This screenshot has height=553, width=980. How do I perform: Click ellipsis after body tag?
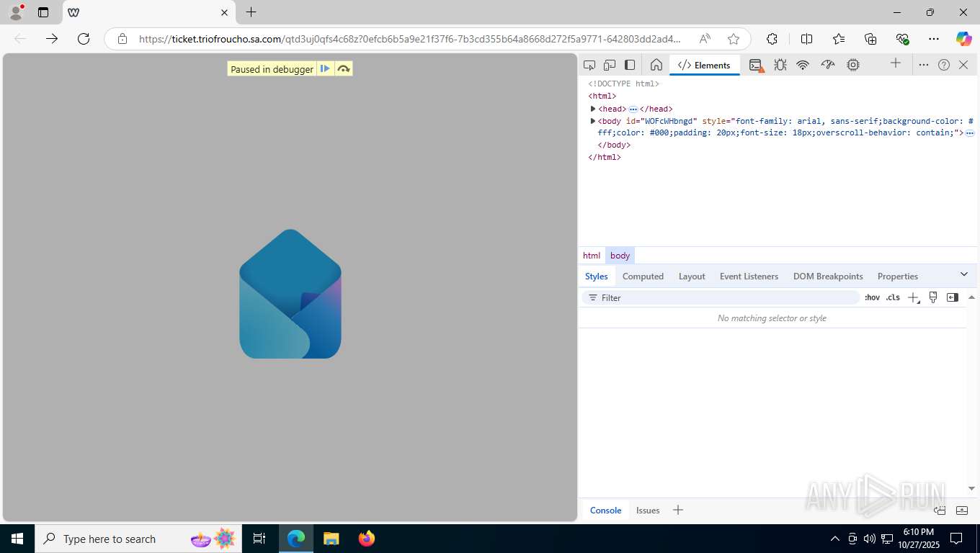point(970,133)
